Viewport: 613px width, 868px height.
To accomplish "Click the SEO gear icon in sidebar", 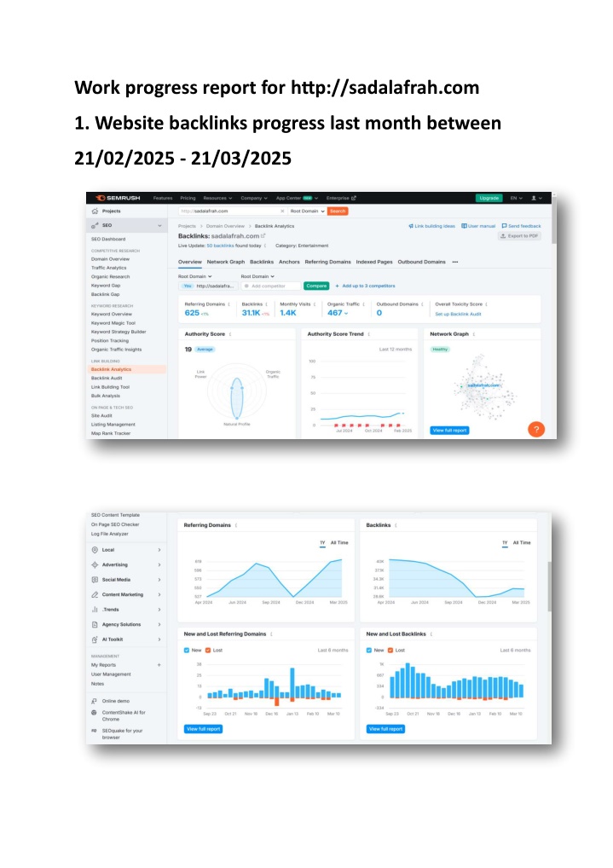I will tap(95, 225).
